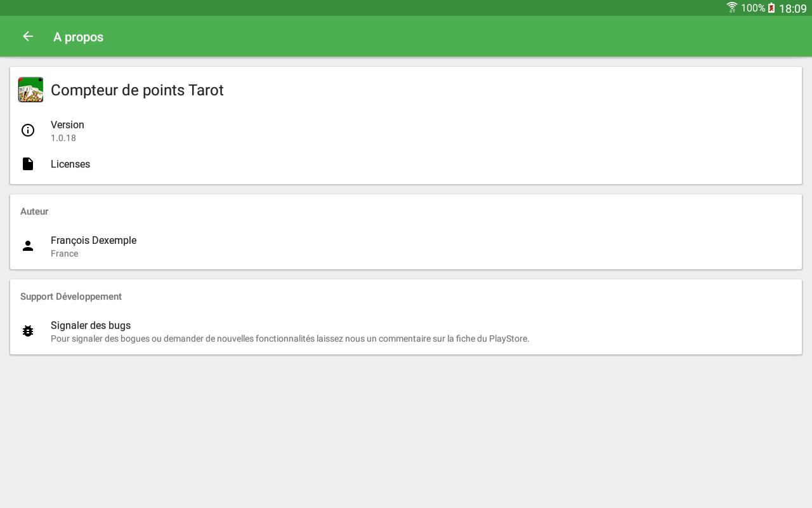Go back using the arrow icon
The image size is (812, 508).
(x=28, y=36)
